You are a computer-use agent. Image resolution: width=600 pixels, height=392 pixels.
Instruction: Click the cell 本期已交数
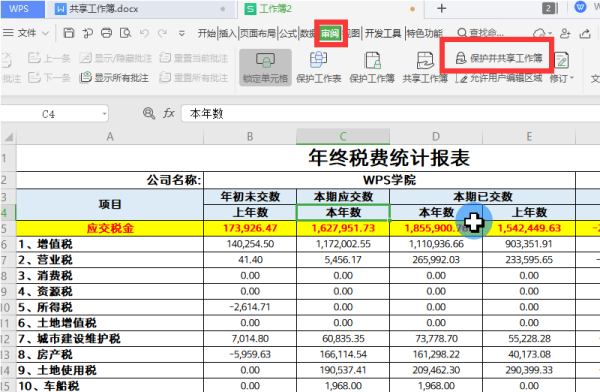click(x=482, y=197)
